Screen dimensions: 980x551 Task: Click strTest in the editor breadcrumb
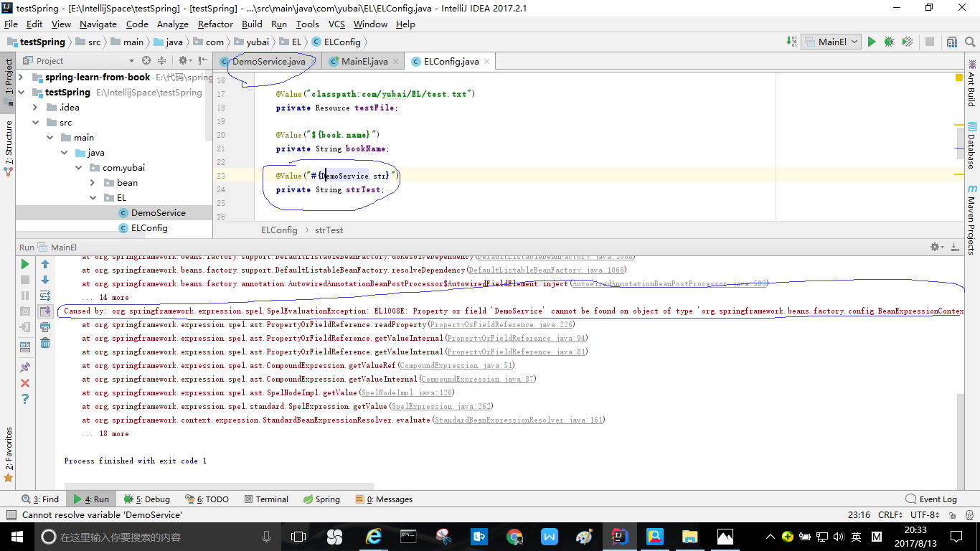329,230
